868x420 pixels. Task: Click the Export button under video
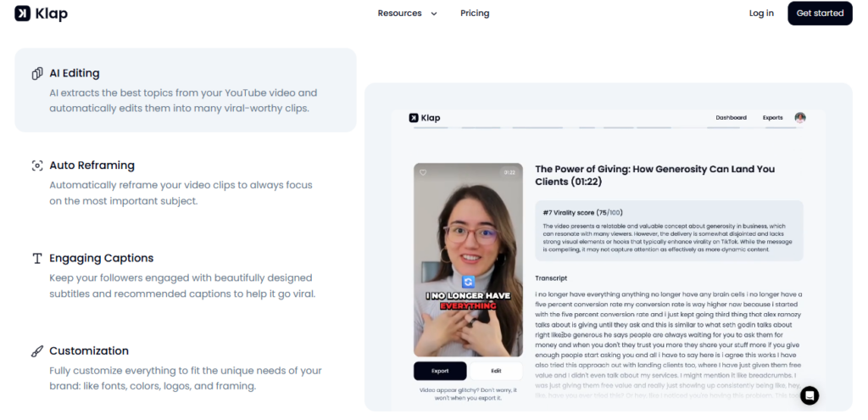[440, 372]
